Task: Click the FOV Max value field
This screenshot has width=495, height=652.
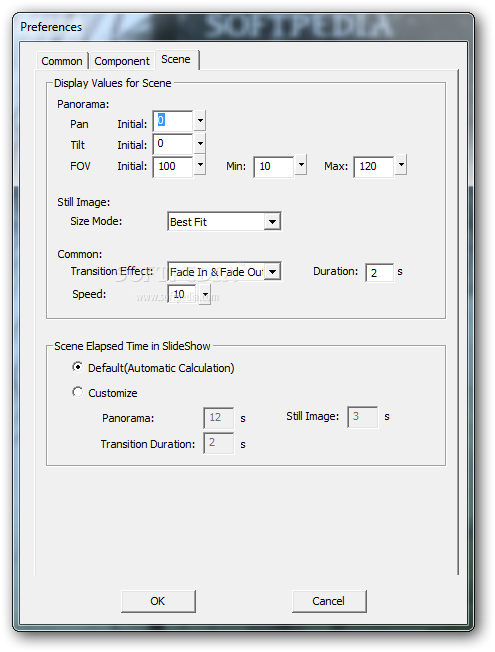Action: [374, 167]
